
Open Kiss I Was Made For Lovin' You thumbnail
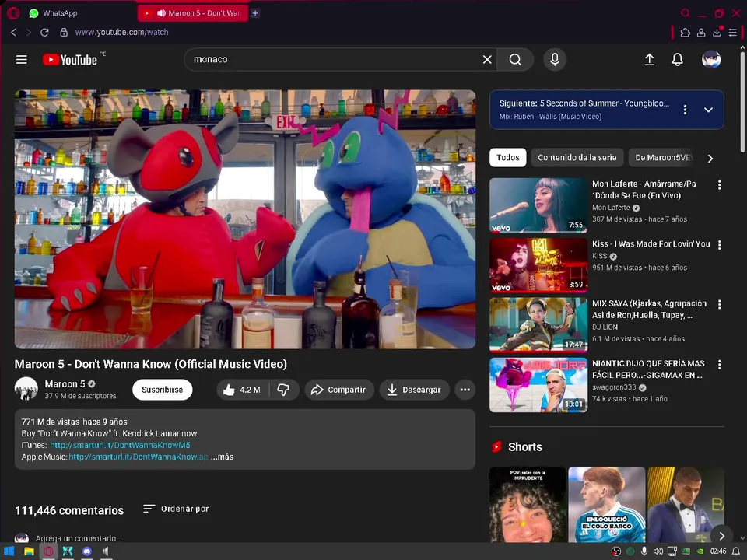538,265
